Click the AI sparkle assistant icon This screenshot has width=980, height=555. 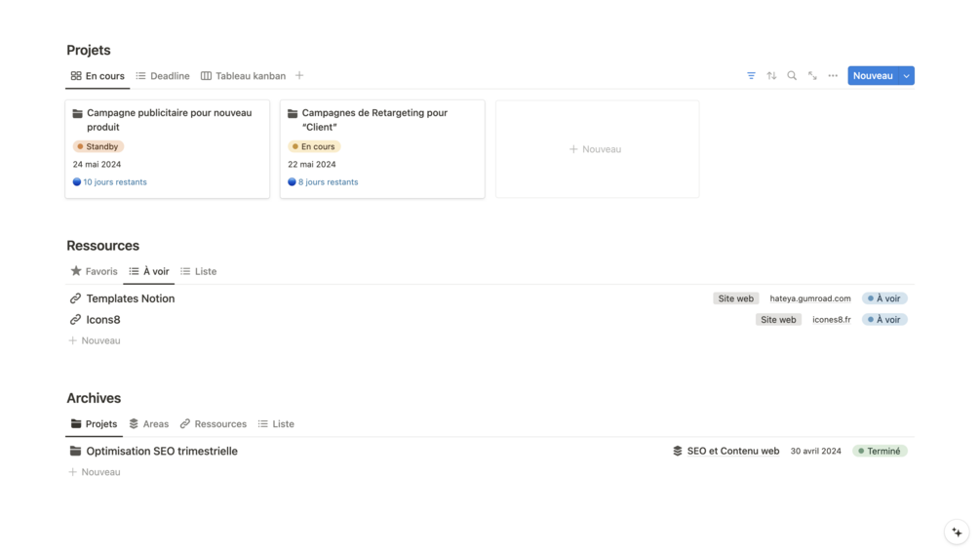[x=957, y=533]
